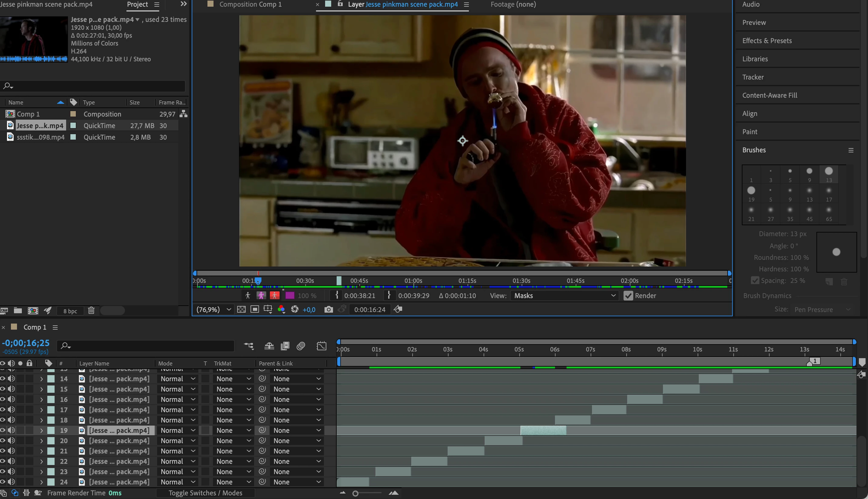Click Toggle Switches / Modes button
The height and width of the screenshot is (499, 868).
click(x=205, y=493)
